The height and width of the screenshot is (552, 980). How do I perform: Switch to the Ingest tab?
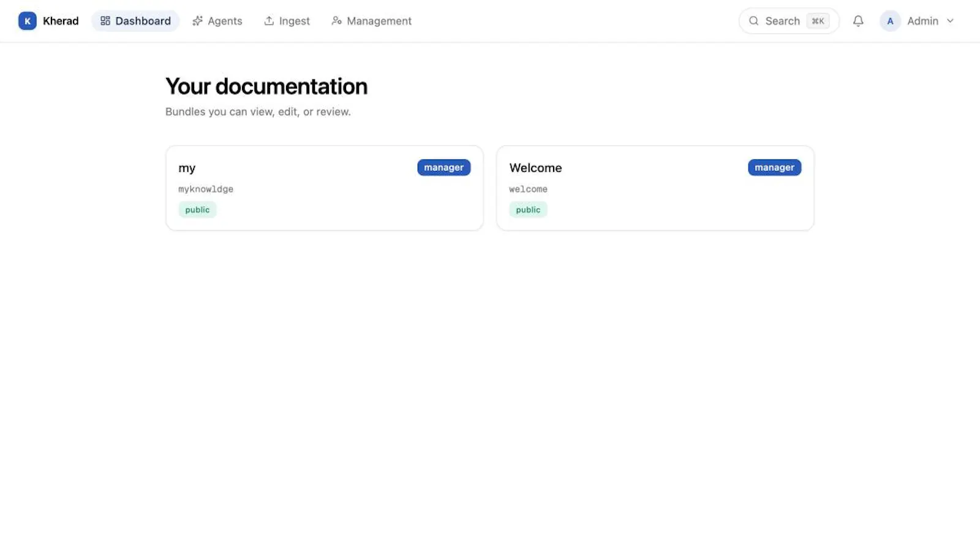(287, 21)
